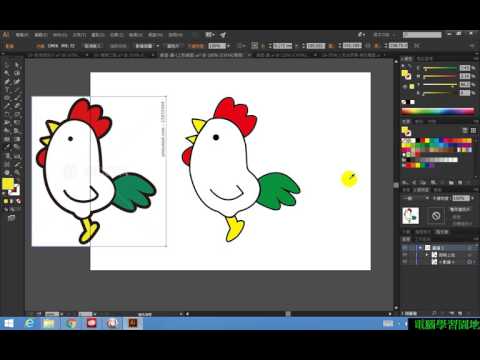The height and width of the screenshot is (360, 480).
Task: Select the Zoom magnifier tool
Action: 17,172
